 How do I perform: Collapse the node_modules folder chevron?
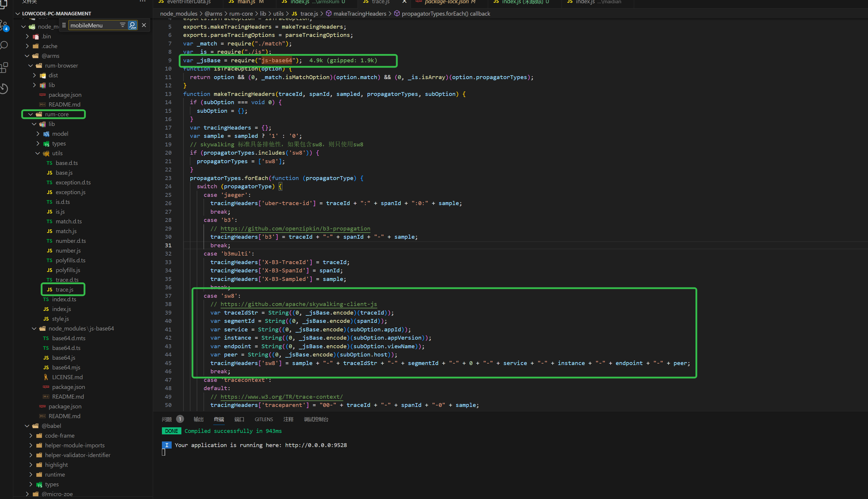(x=23, y=26)
